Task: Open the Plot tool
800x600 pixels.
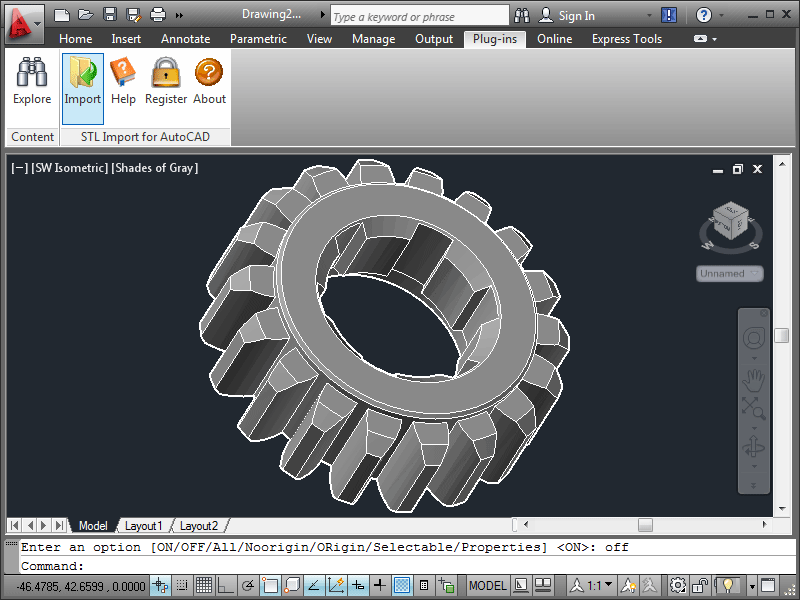Action: (x=156, y=14)
